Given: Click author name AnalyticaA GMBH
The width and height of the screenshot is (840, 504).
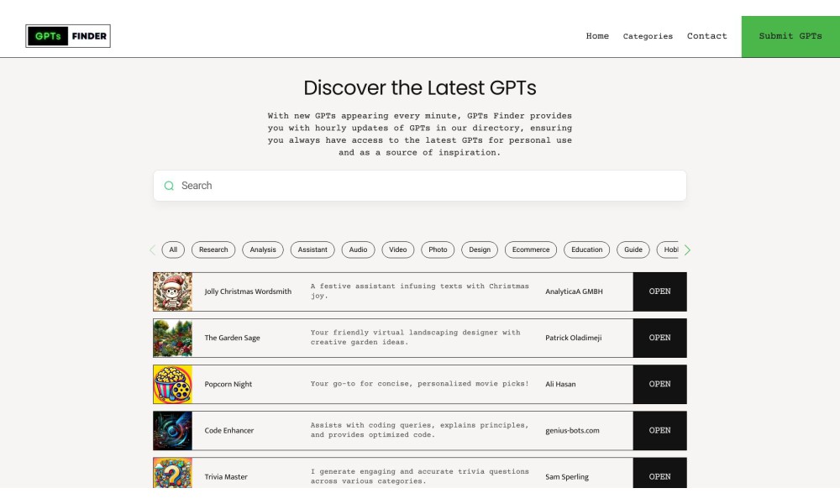Looking at the screenshot, I should (574, 291).
